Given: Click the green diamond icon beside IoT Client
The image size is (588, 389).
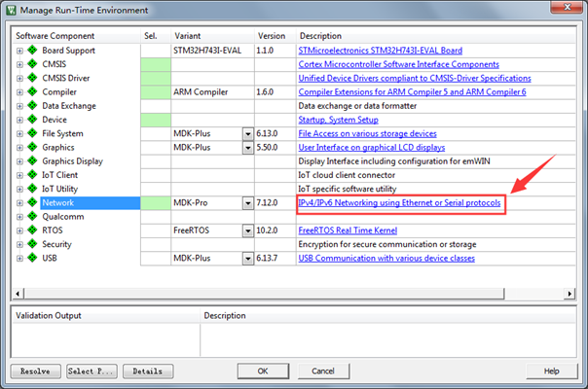Looking at the screenshot, I should (33, 175).
